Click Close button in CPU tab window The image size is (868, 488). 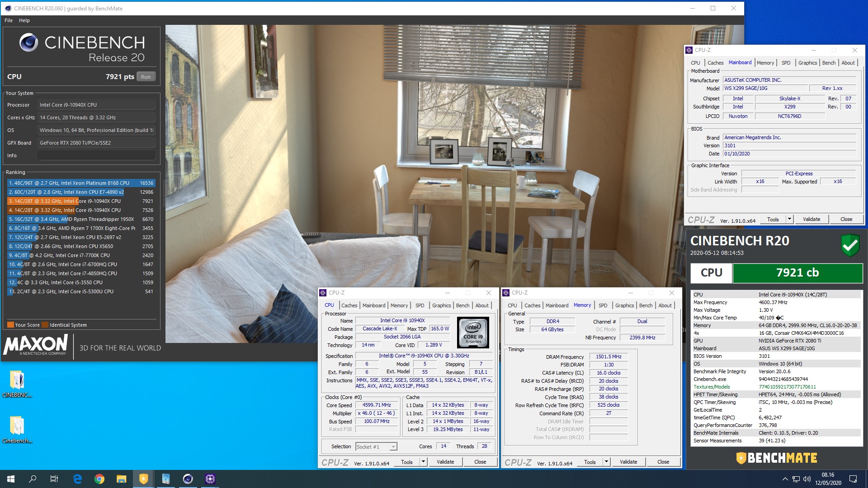pyautogui.click(x=480, y=462)
